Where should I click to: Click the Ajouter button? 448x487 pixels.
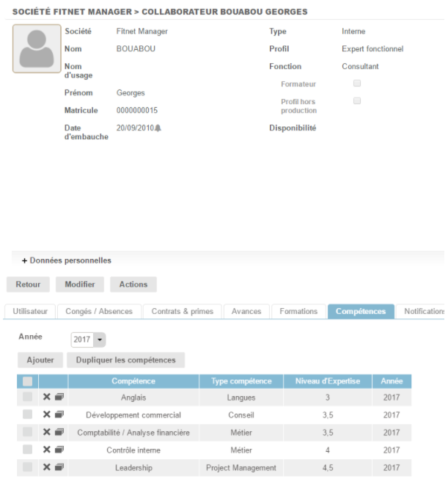click(x=40, y=360)
